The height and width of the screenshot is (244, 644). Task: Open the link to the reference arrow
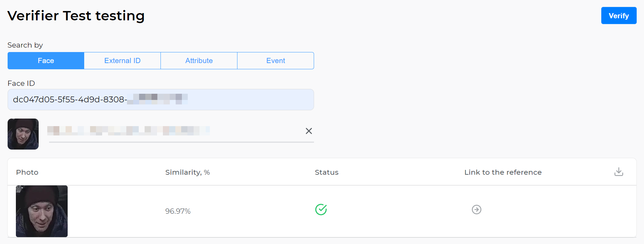click(x=476, y=209)
